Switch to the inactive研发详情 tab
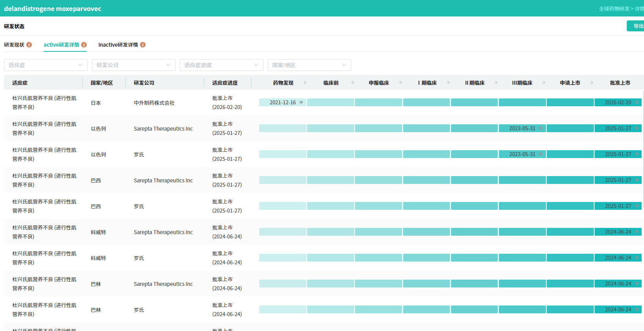 click(118, 45)
